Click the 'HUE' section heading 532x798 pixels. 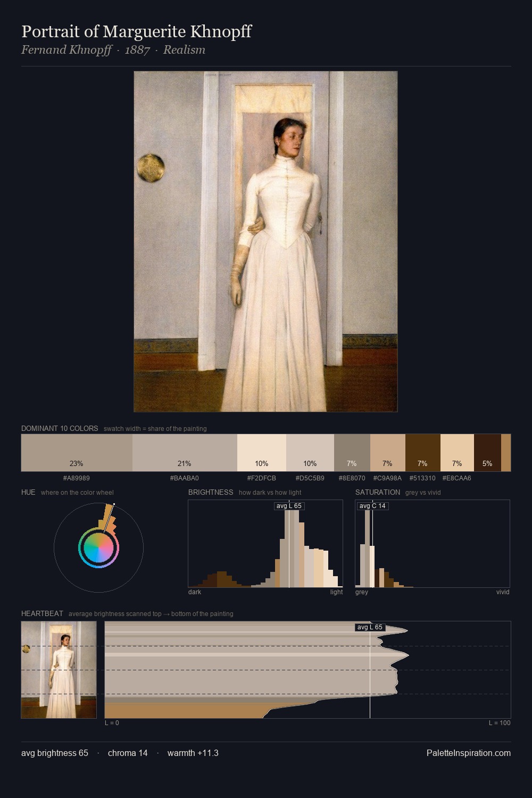pyautogui.click(x=28, y=492)
